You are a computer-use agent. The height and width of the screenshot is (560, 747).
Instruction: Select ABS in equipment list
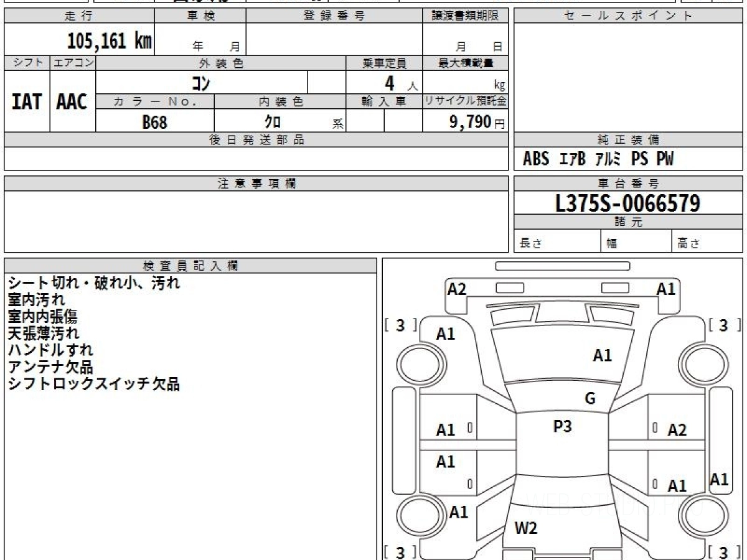(536, 159)
